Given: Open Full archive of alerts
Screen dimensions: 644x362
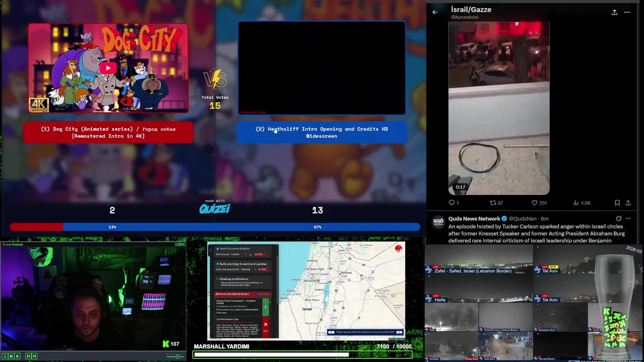Looking at the screenshot, I should (264, 294).
